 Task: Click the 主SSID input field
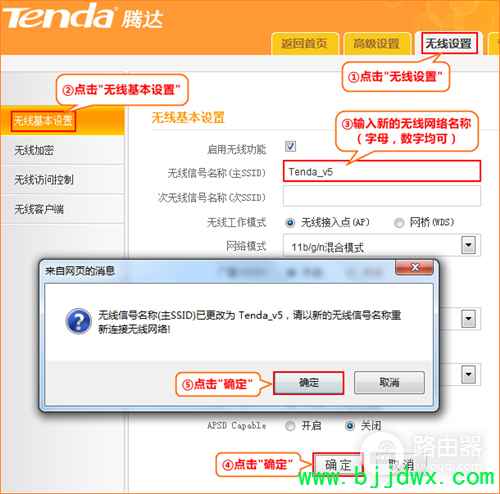click(382, 171)
